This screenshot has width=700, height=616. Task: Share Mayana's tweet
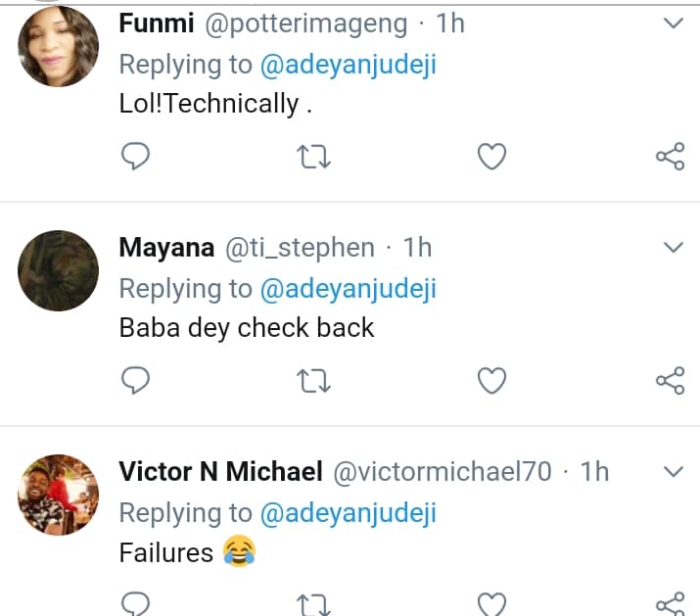point(670,379)
